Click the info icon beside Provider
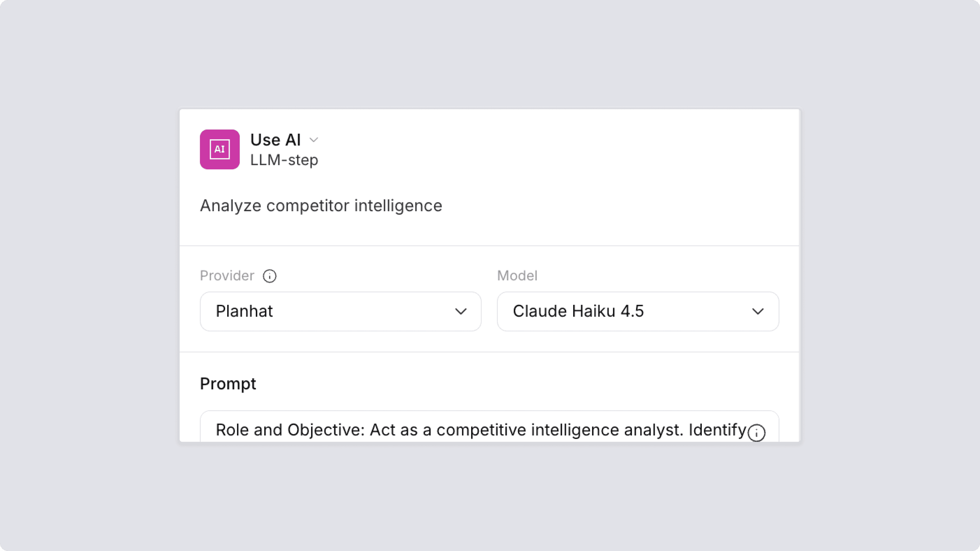This screenshot has height=551, width=980. 269,276
